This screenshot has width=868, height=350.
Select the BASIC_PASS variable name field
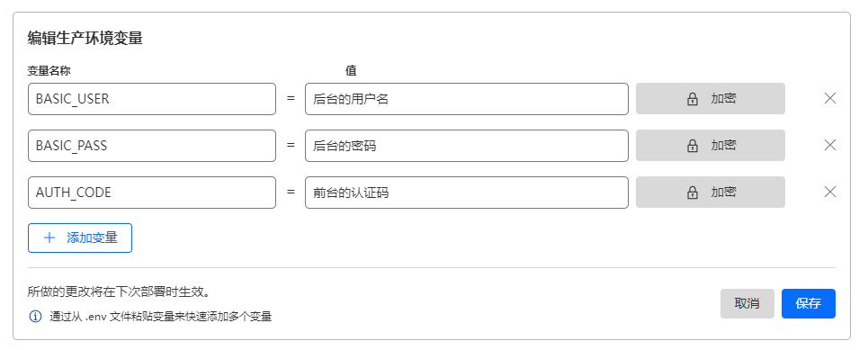tap(152, 146)
